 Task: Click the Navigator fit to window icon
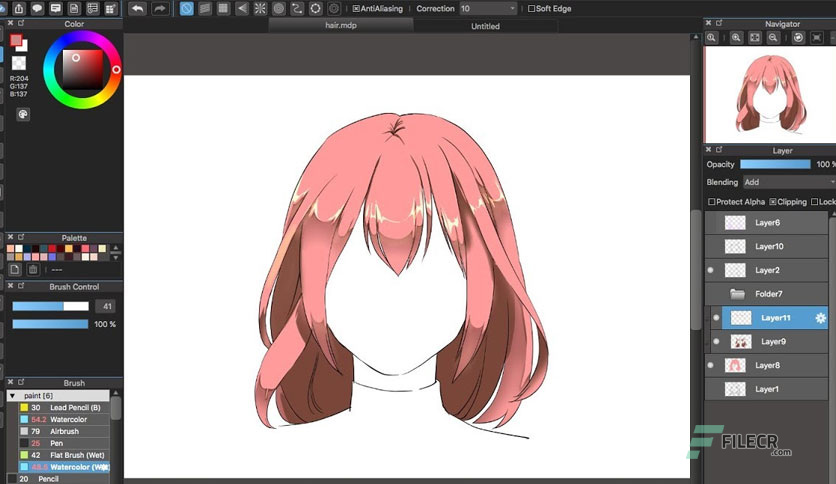754,37
